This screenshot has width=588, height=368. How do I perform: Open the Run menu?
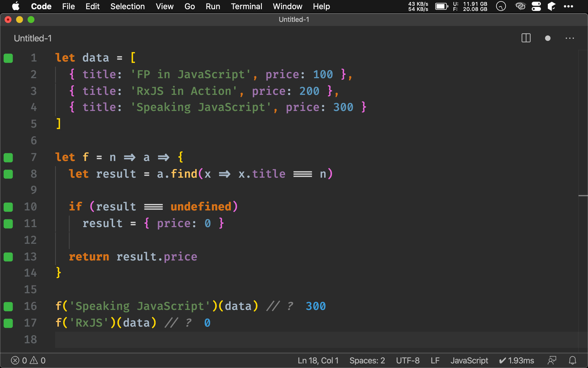(213, 6)
